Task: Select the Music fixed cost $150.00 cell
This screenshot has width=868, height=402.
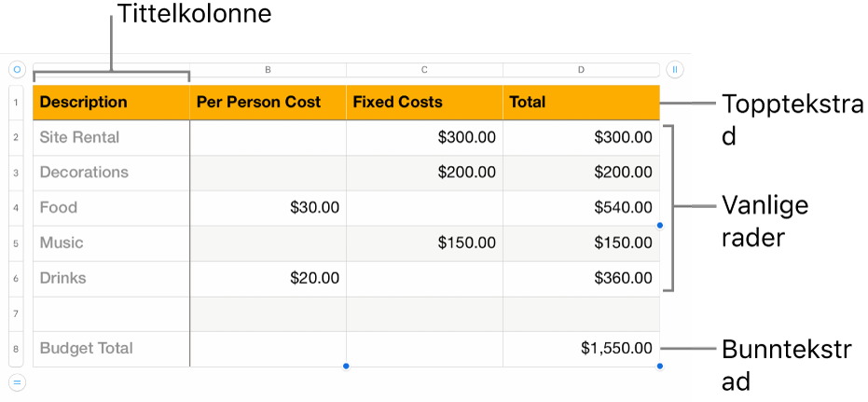Action: point(424,243)
